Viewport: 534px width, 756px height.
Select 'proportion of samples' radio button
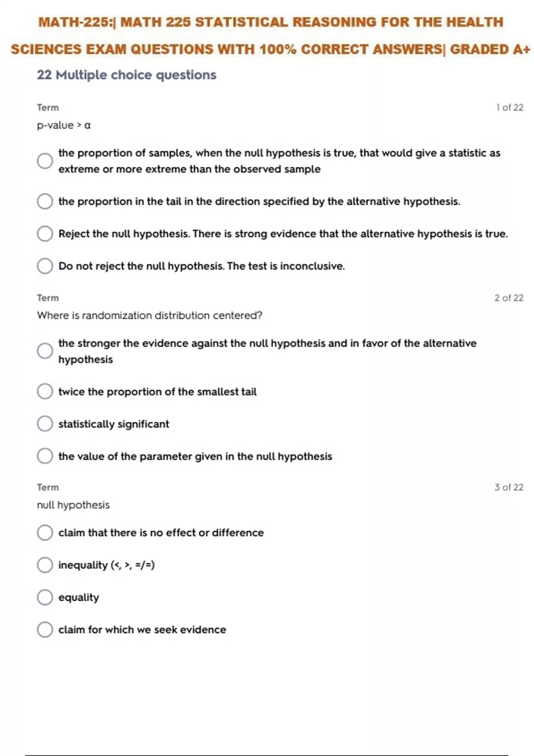coord(45,161)
